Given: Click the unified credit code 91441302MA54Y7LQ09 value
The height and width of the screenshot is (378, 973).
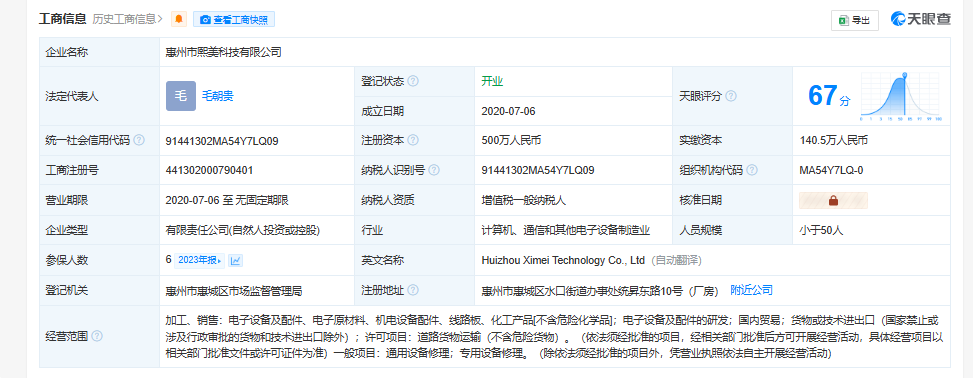Looking at the screenshot, I should [222, 141].
